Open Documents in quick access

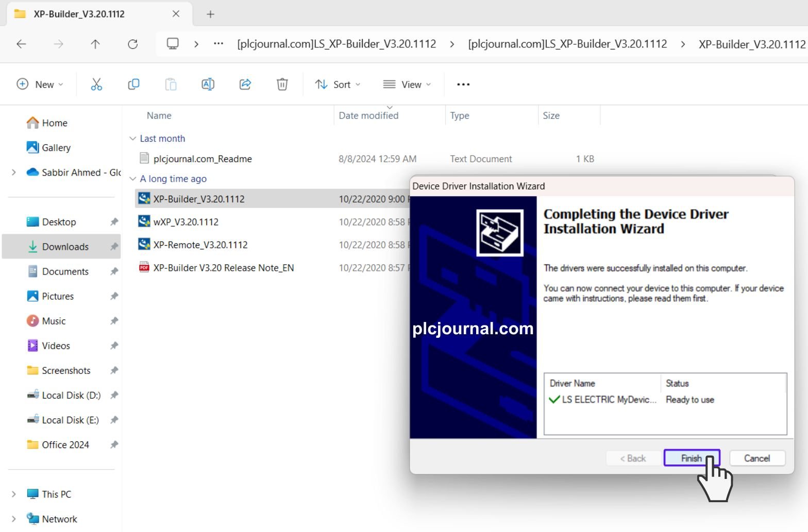point(65,271)
